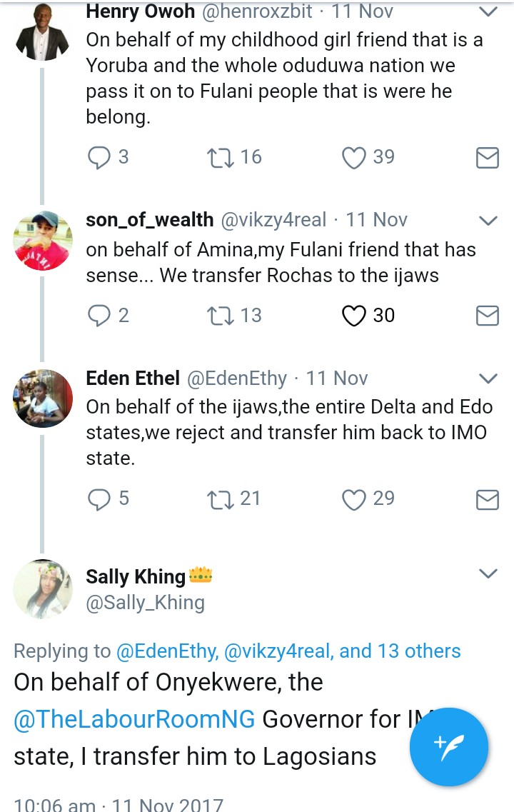Open the @EdenEthy link in replying-to line
514x812 pixels.
coord(164,651)
